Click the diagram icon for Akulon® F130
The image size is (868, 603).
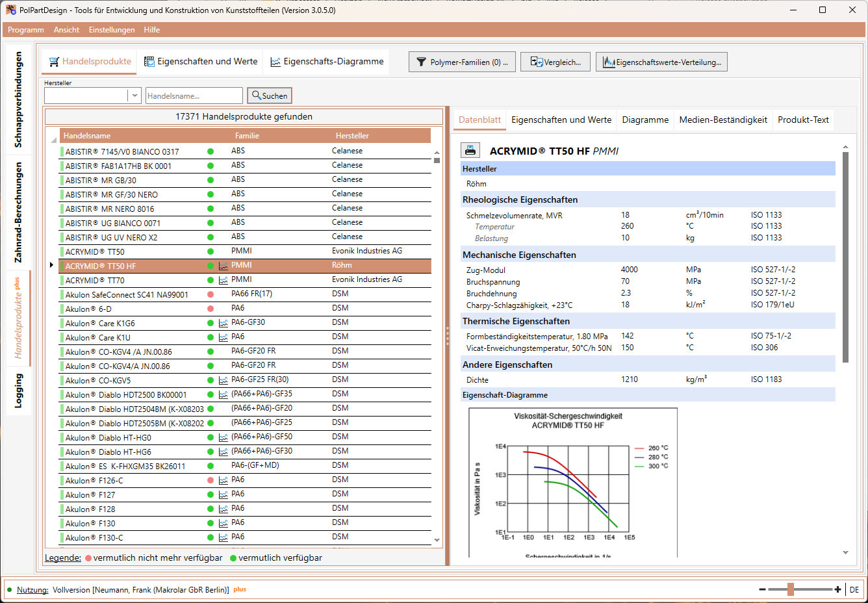tap(223, 523)
